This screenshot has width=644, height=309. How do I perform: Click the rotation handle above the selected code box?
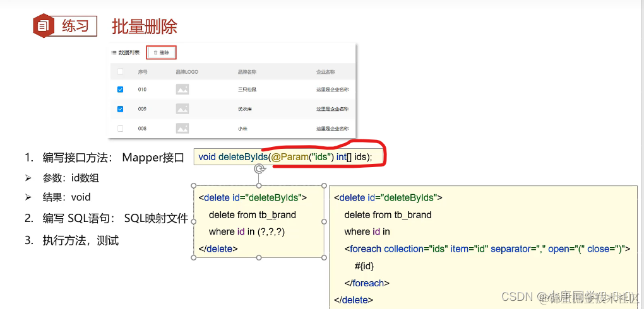pos(259,168)
